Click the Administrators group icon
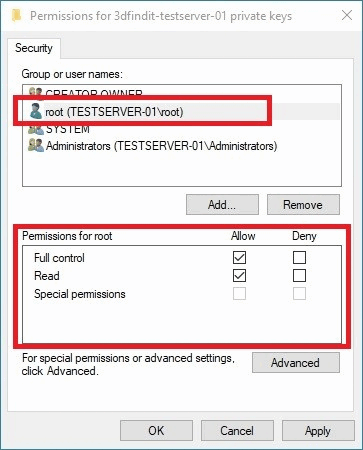This screenshot has width=363, height=450. click(x=36, y=146)
